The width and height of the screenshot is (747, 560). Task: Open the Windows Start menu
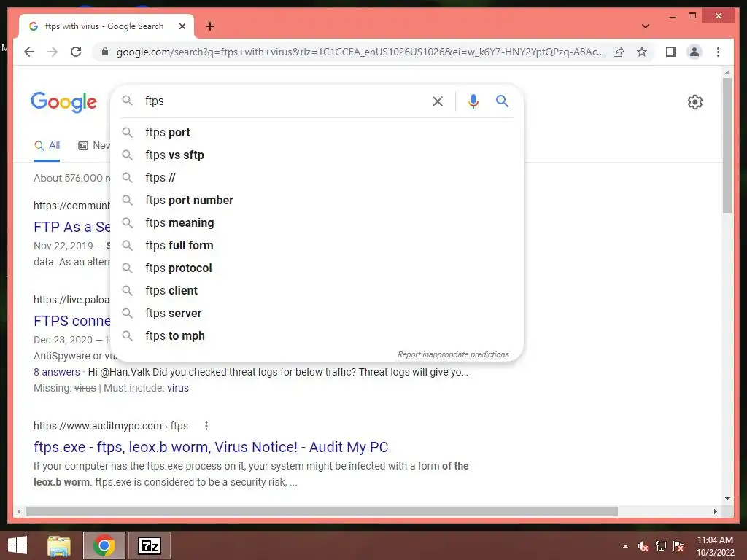[x=18, y=545]
